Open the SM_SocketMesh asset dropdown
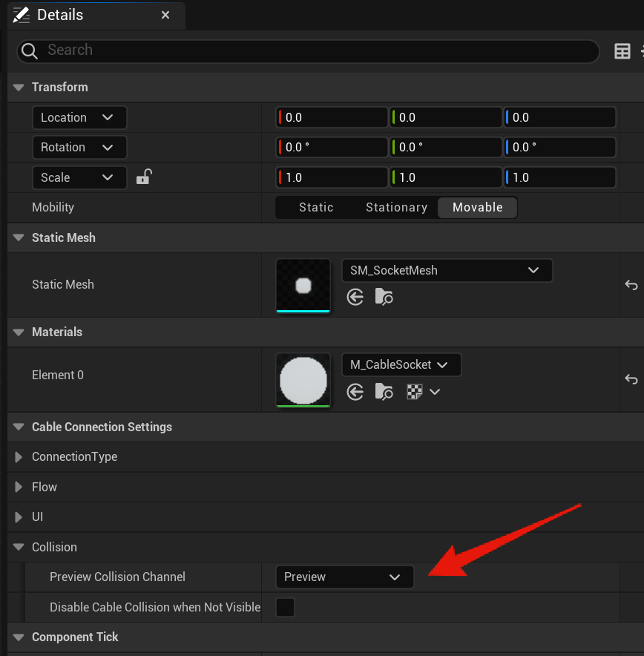644x656 pixels. (447, 271)
